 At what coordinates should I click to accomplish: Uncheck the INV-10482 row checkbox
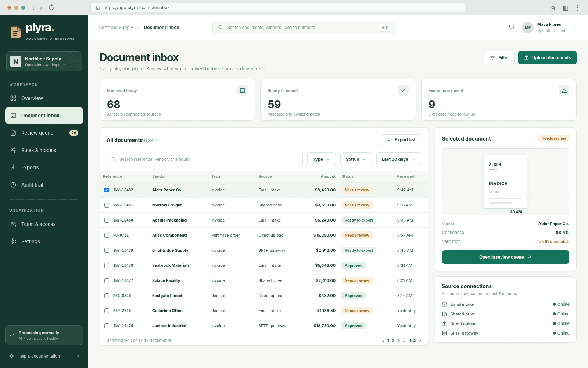click(x=107, y=190)
